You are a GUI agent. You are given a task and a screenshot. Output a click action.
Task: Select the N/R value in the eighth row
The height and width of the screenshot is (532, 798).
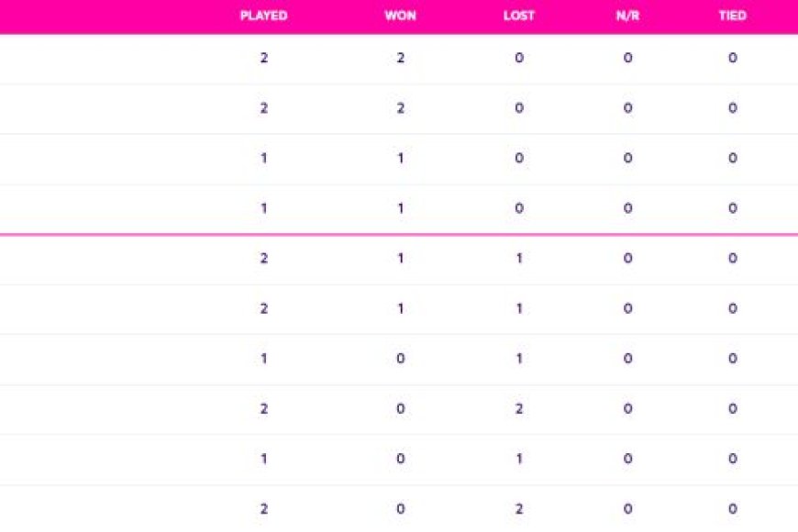[627, 409]
